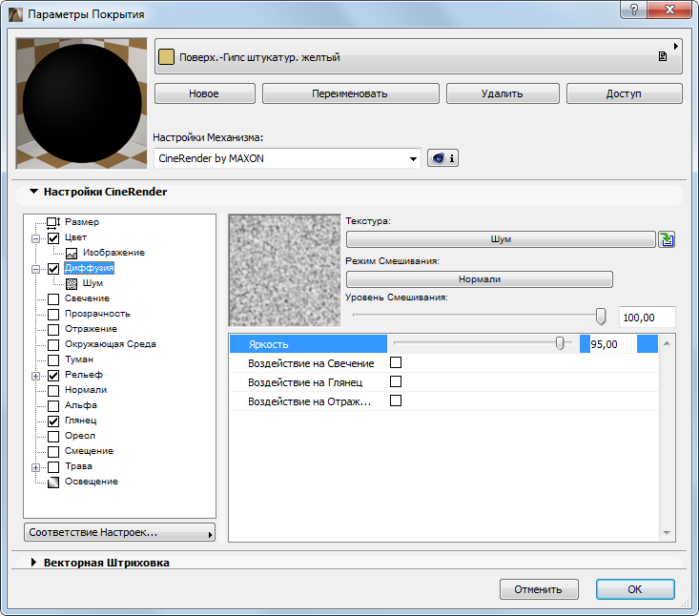Click the Размер size icon in tree
699x616 pixels.
[53, 222]
